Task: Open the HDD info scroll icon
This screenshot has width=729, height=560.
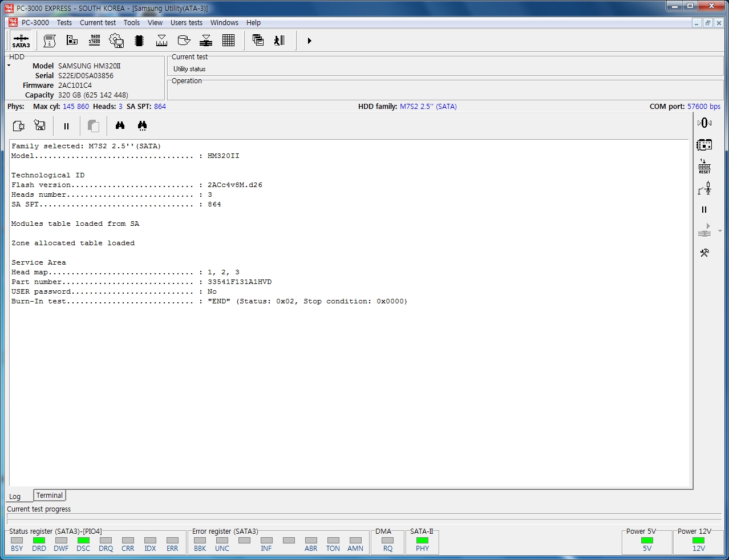Action: [x=50, y=40]
